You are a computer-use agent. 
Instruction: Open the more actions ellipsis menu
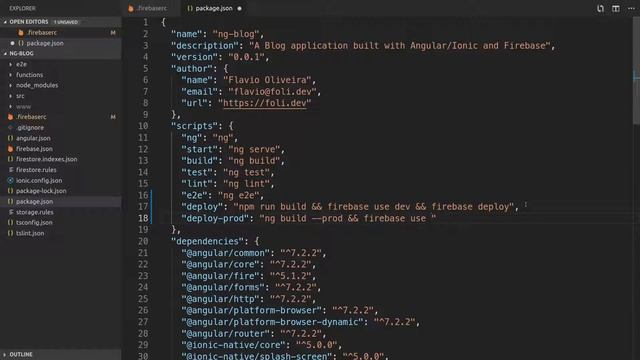point(631,8)
